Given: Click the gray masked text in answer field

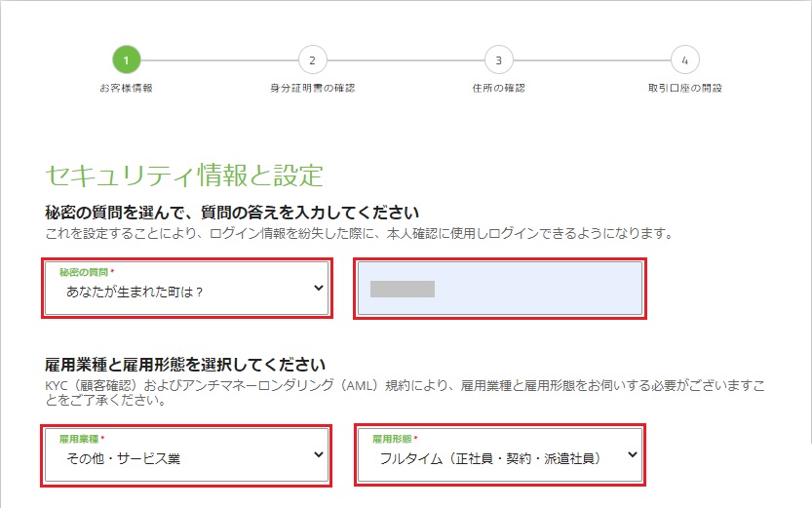Looking at the screenshot, I should [x=403, y=289].
